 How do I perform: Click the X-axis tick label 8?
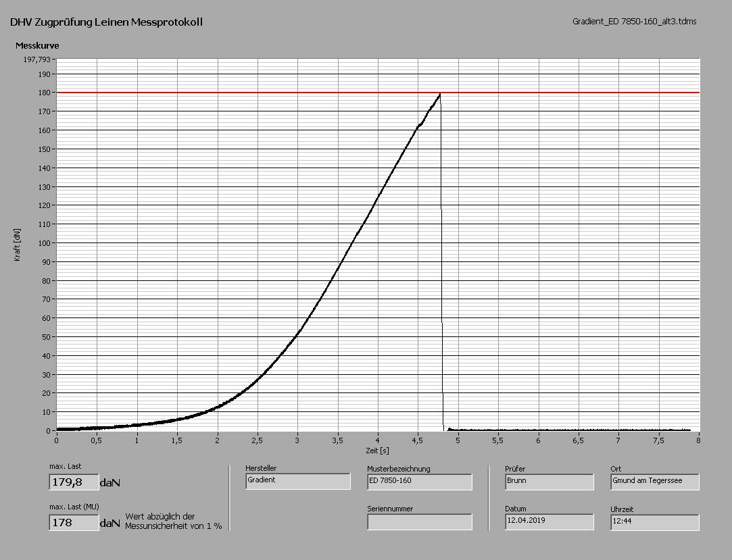tap(698, 440)
